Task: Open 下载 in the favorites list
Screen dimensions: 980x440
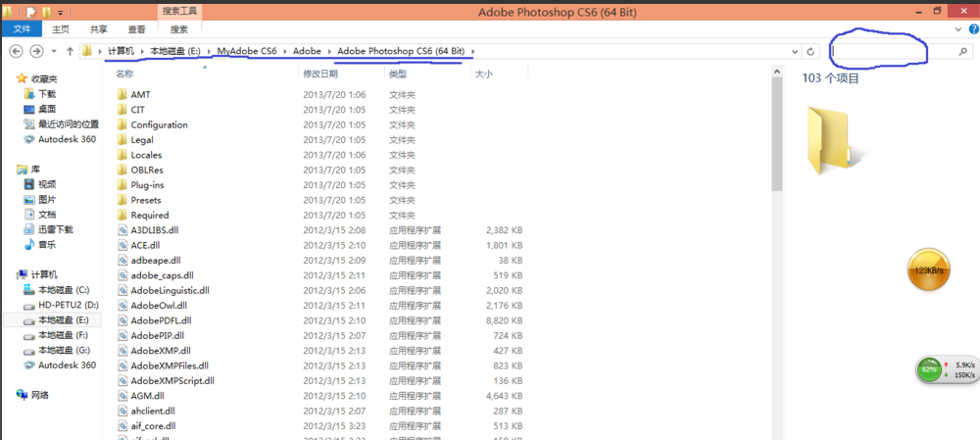Action: click(x=40, y=94)
